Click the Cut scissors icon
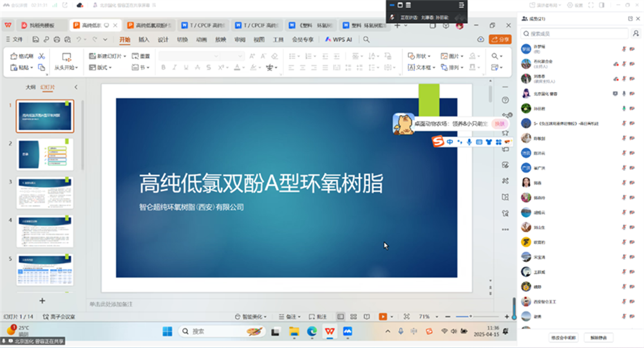 [x=41, y=56]
